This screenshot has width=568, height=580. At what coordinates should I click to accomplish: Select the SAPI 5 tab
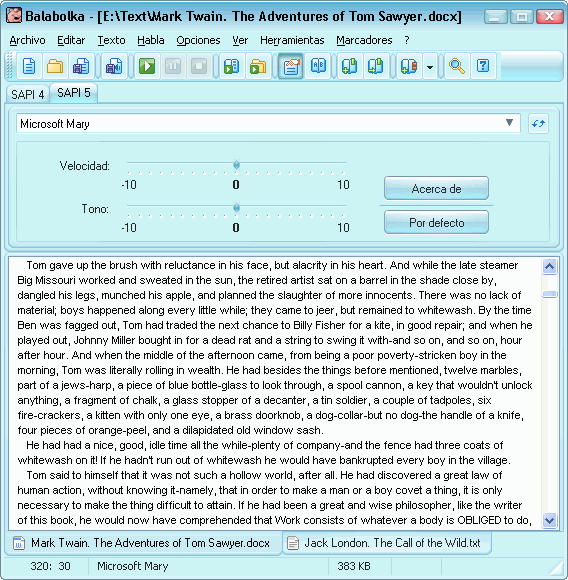[74, 93]
